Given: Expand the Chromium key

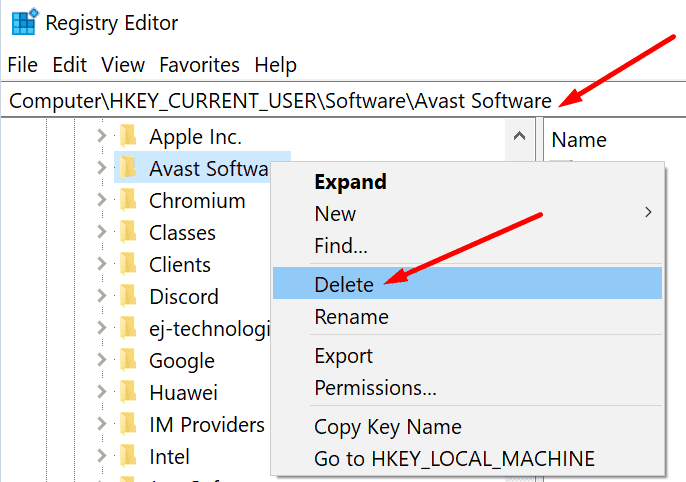Looking at the screenshot, I should point(102,200).
